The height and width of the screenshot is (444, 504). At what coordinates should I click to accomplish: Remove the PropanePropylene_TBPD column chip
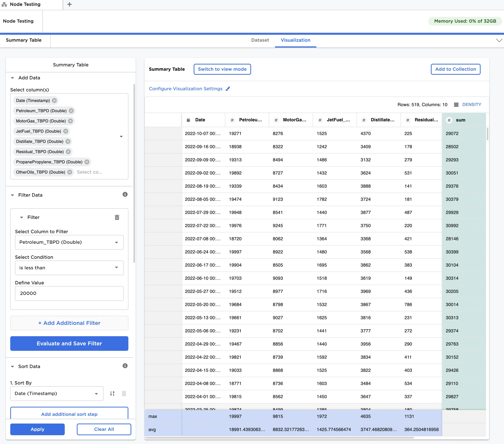click(87, 162)
